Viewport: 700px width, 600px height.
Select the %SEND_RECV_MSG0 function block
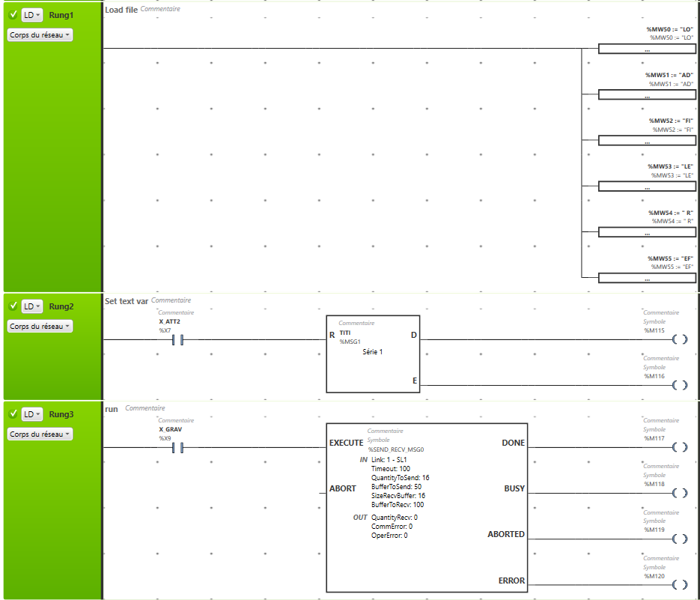[x=427, y=508]
